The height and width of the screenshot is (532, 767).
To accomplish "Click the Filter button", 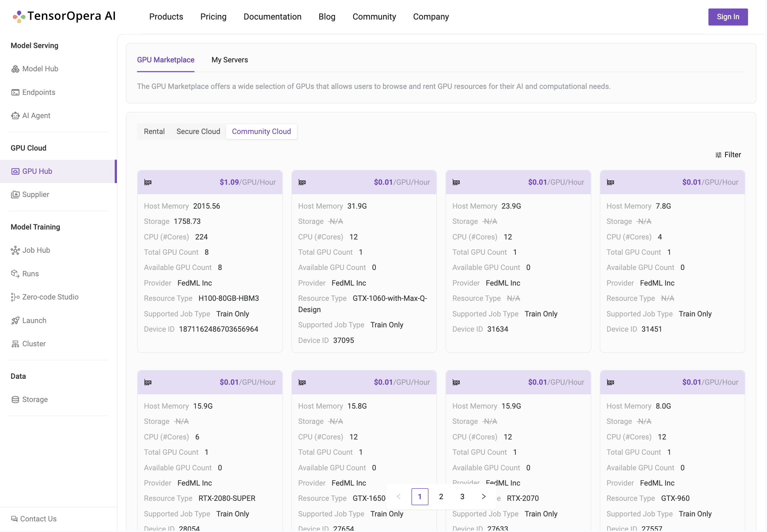I will point(728,154).
